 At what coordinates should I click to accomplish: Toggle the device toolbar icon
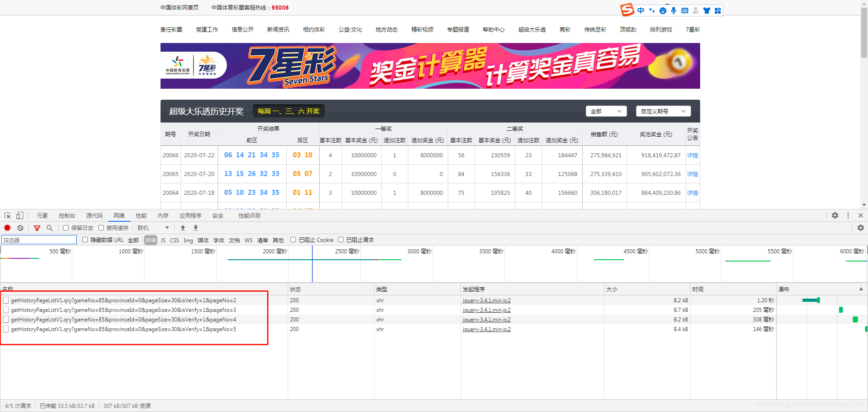point(20,215)
